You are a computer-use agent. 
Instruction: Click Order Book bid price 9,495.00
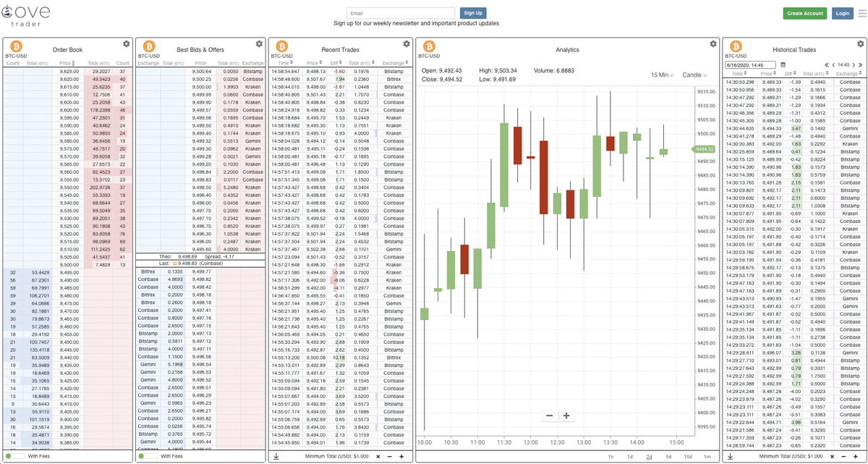[70, 272]
